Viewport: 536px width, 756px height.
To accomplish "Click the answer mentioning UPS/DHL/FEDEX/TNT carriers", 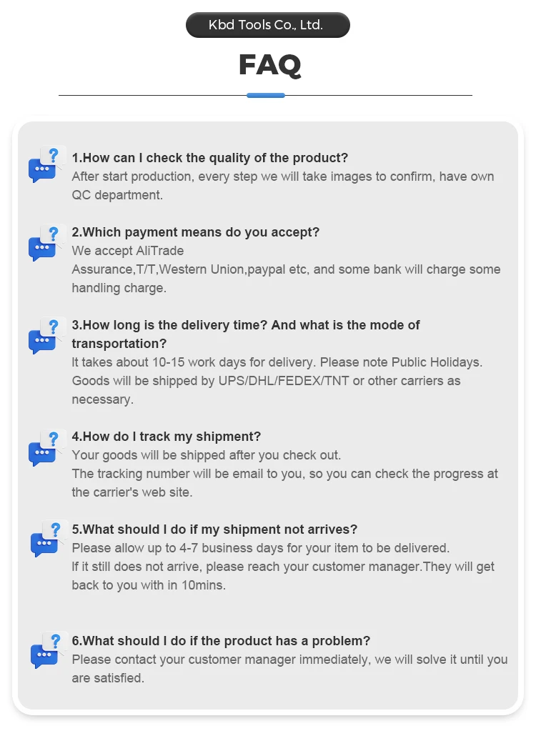I will 277,381.
